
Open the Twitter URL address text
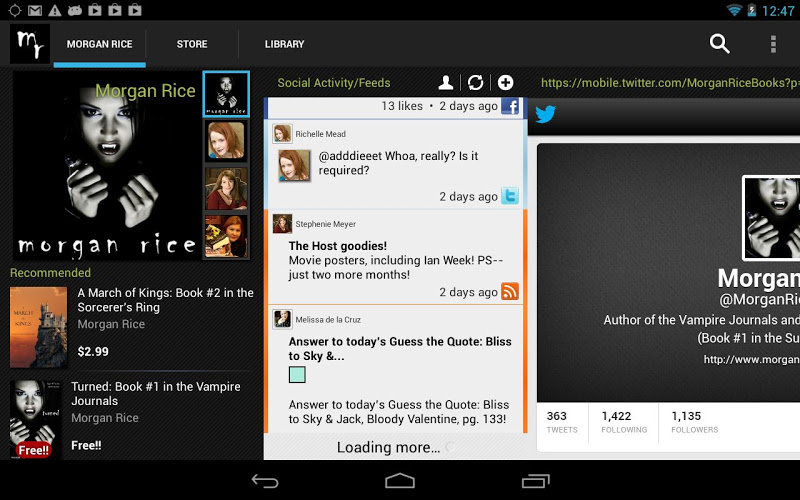tap(670, 83)
